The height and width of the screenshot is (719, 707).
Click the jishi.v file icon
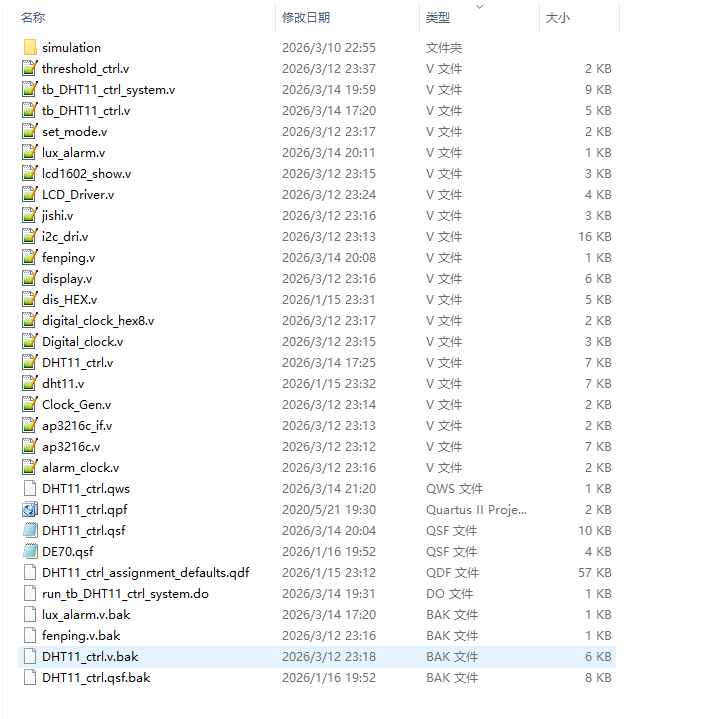pos(30,216)
